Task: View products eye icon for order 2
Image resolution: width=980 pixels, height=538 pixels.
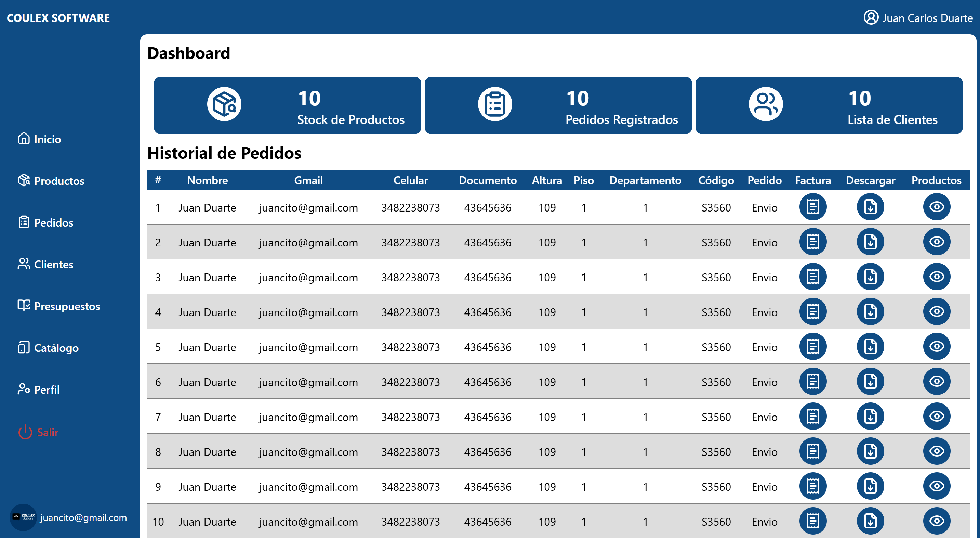Action: click(936, 242)
